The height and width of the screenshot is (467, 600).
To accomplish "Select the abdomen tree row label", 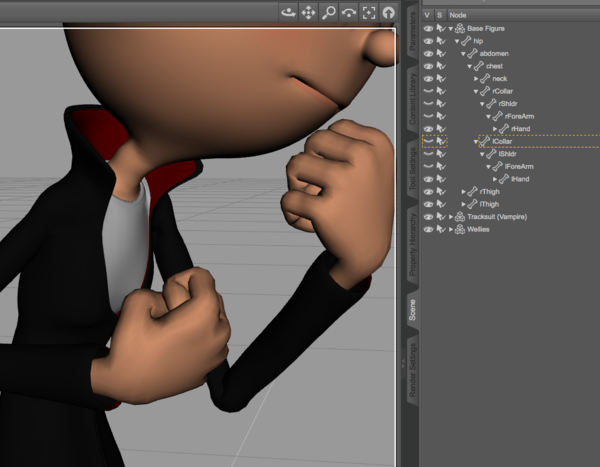I will 494,54.
